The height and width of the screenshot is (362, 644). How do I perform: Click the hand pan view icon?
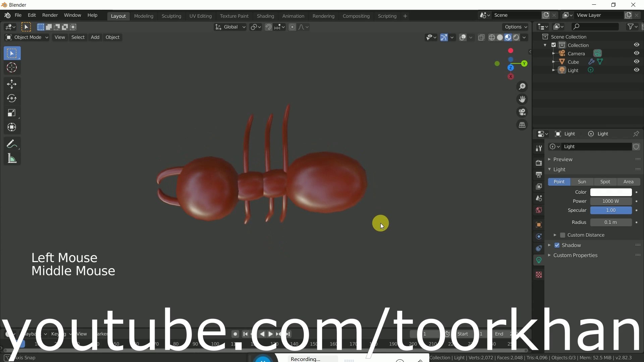(522, 100)
